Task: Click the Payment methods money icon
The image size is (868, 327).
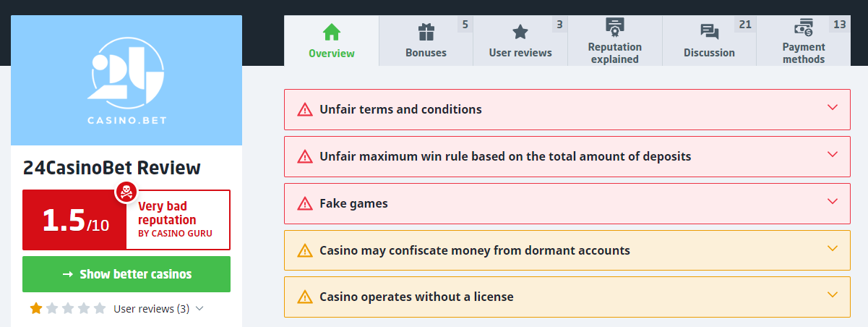Action: pyautogui.click(x=804, y=28)
